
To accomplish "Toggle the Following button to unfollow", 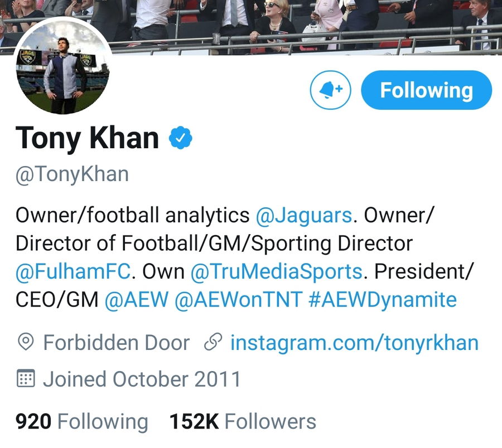I will click(x=426, y=90).
